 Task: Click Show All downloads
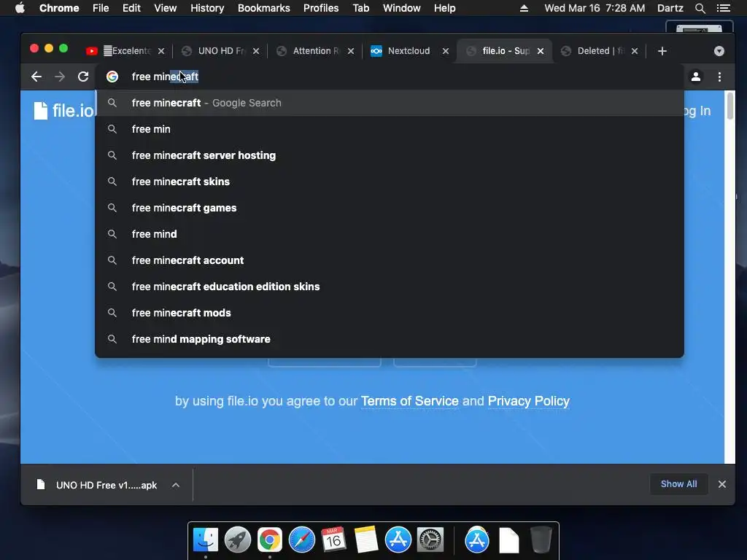(x=678, y=484)
